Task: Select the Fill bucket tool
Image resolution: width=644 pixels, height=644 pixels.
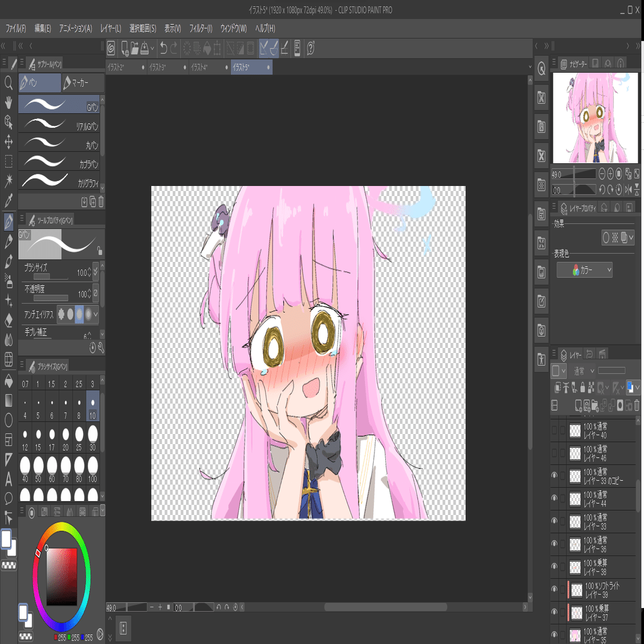Action: tap(8, 381)
